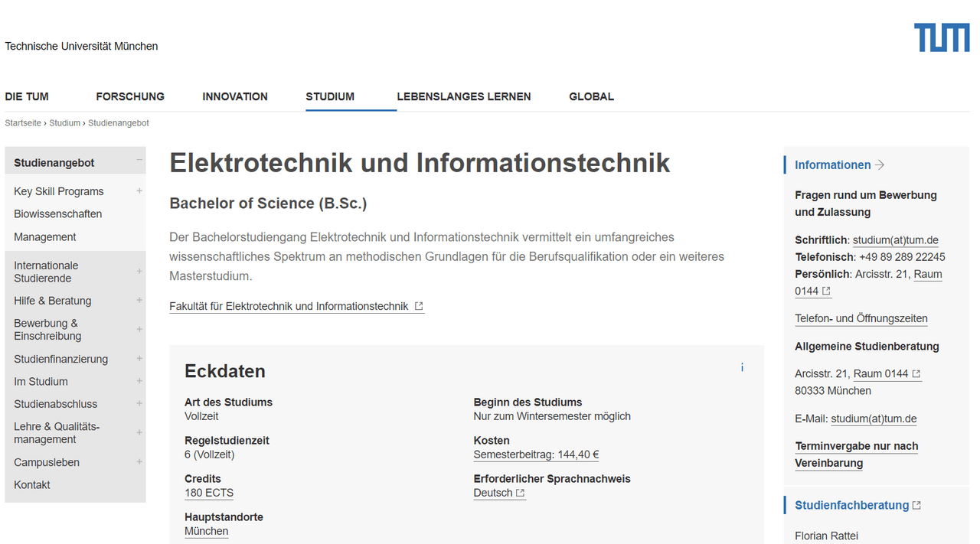Collapse the Studienangebot sidebar section

click(x=139, y=160)
